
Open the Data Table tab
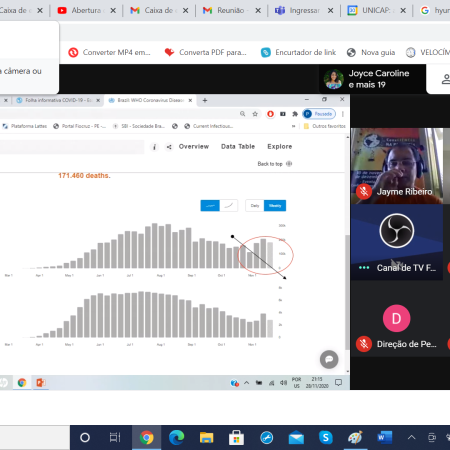[238, 146]
